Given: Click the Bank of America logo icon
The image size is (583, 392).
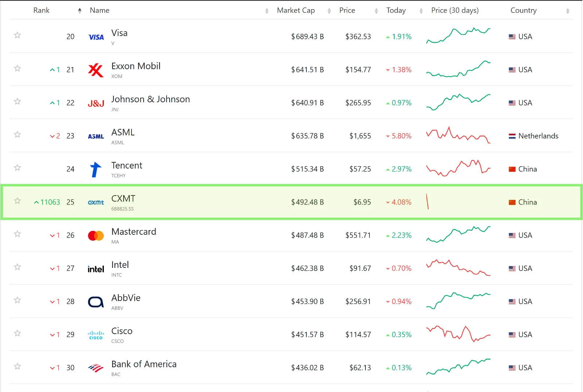Looking at the screenshot, I should pos(96,368).
